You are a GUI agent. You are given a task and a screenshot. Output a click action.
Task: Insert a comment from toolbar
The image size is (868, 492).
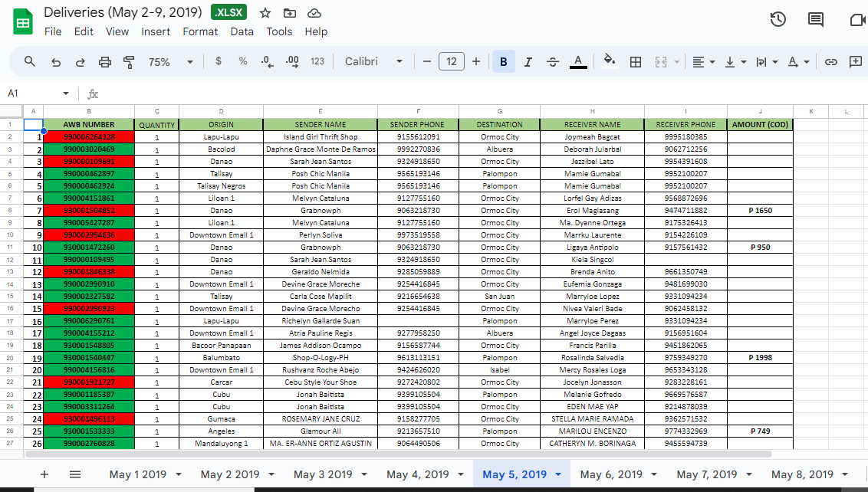tap(855, 61)
